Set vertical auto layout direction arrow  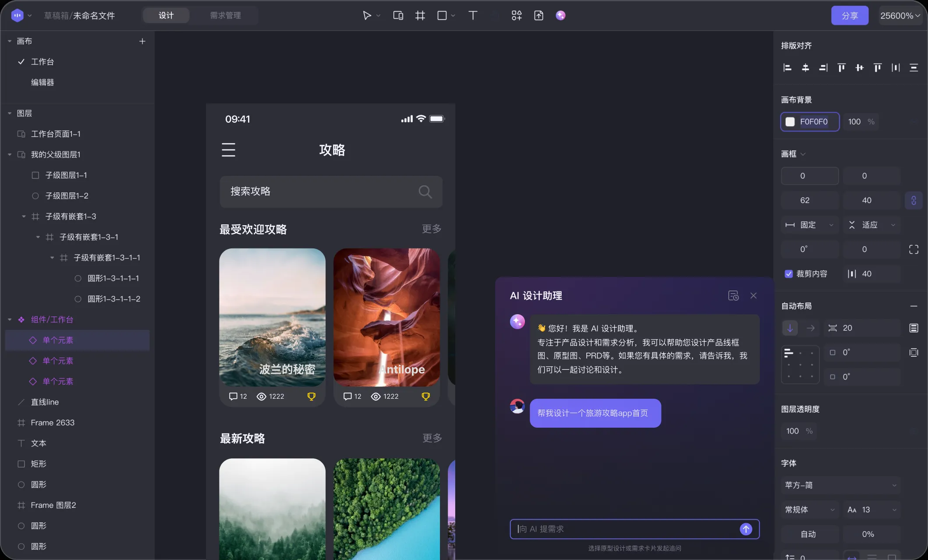(x=790, y=328)
